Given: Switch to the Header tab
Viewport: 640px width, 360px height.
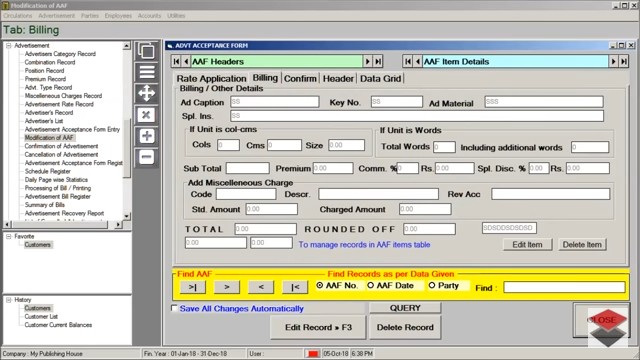Looking at the screenshot, I should (x=338, y=78).
